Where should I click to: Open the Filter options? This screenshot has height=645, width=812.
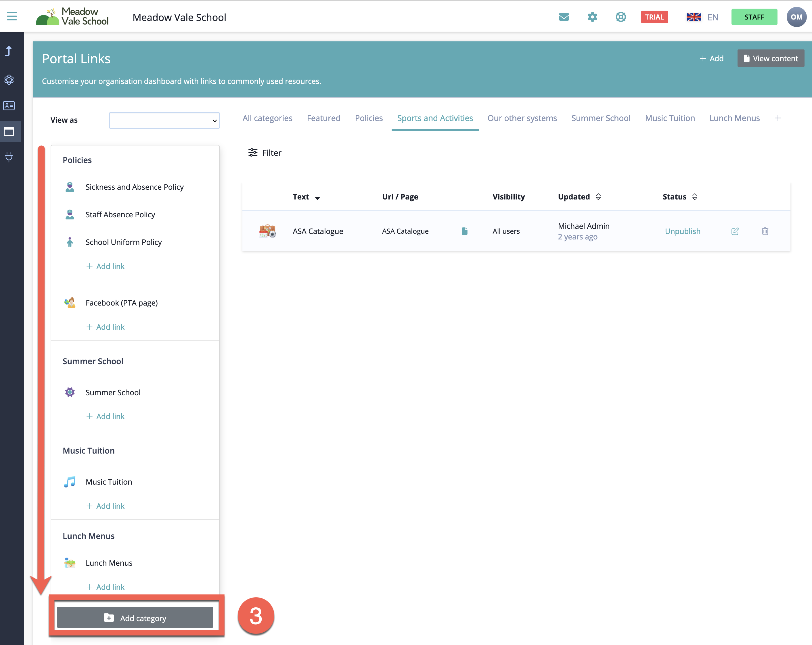point(265,153)
